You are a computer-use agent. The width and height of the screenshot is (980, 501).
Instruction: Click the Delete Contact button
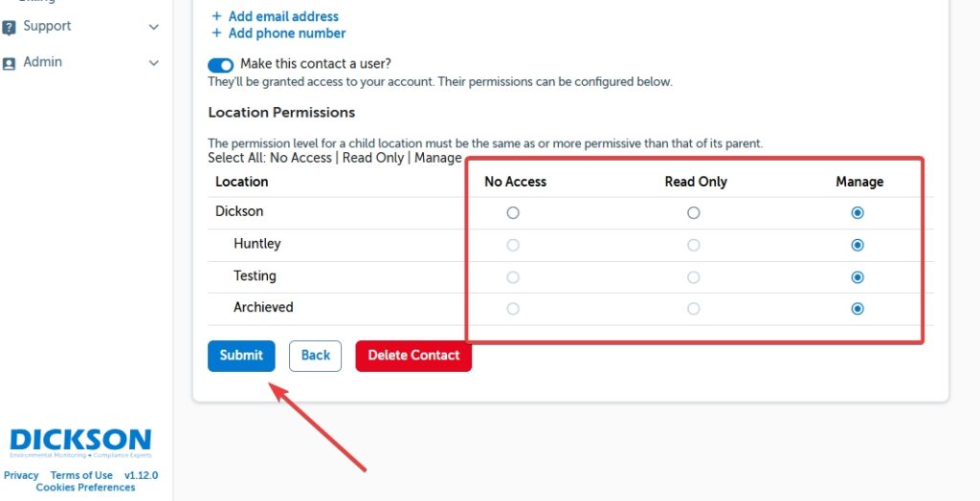(413, 356)
